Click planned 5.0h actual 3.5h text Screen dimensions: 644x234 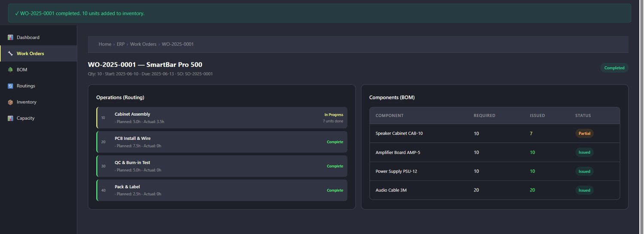[x=140, y=122]
